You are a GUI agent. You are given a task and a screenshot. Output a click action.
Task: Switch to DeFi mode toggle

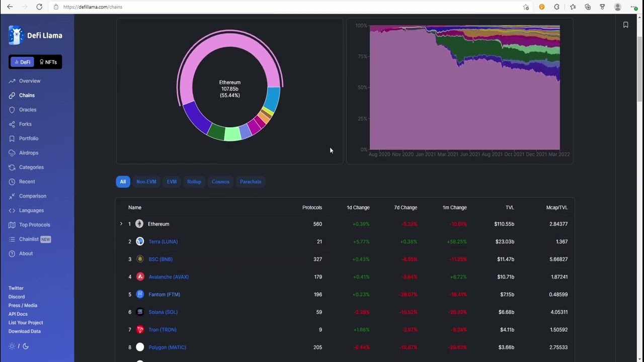click(x=22, y=62)
